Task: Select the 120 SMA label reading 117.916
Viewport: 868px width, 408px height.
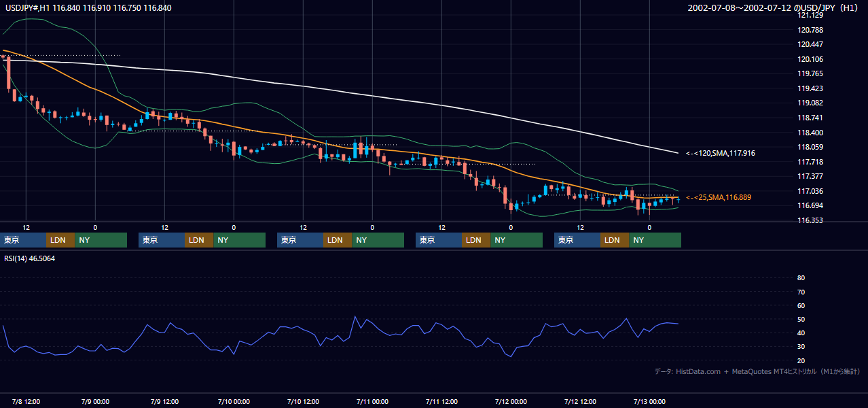Action: (x=721, y=154)
